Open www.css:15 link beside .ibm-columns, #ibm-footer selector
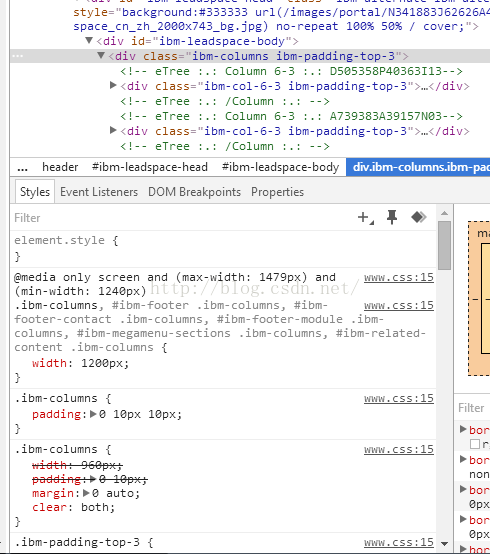Screen dimensions: 490x554 click(399, 305)
